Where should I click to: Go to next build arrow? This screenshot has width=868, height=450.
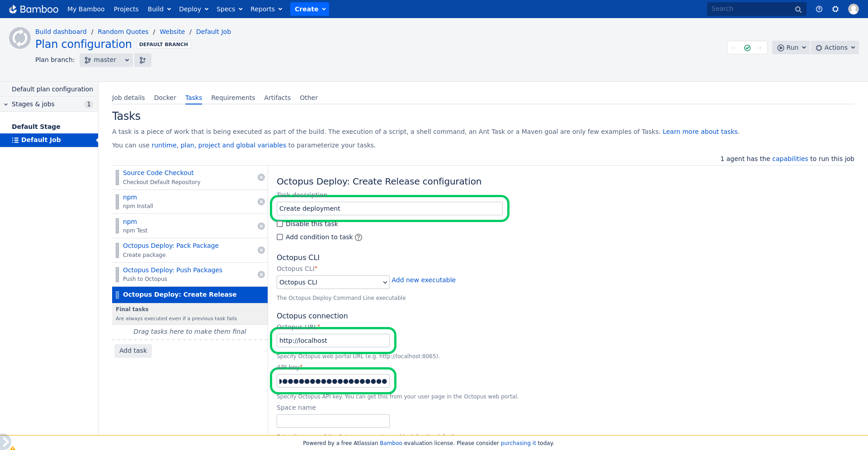tap(759, 48)
